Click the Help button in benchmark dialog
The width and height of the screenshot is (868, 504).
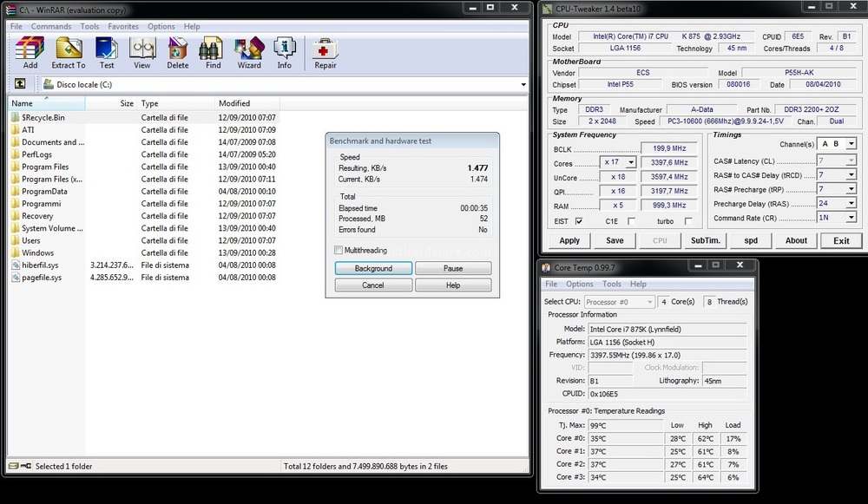[x=453, y=285]
